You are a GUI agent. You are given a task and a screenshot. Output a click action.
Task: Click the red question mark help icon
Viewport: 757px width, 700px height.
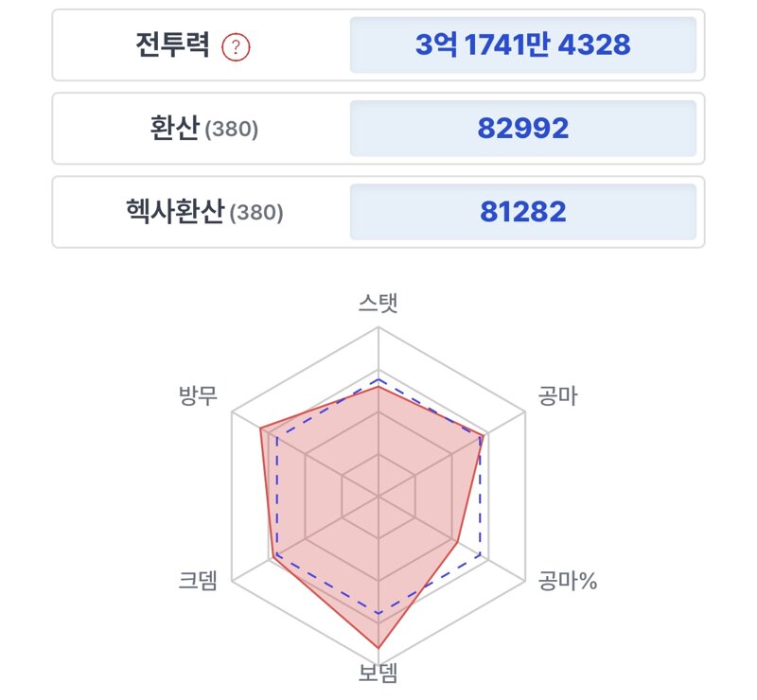(x=236, y=47)
